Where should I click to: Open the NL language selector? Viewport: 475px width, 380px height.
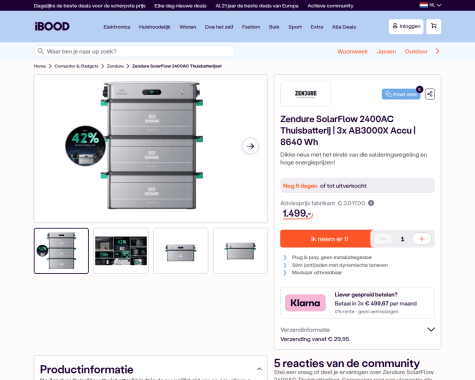click(430, 5)
